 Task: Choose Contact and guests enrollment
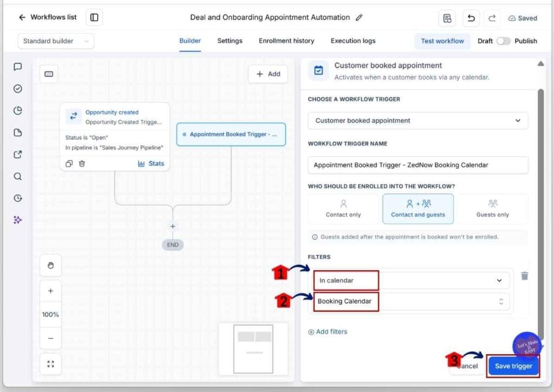(418, 209)
